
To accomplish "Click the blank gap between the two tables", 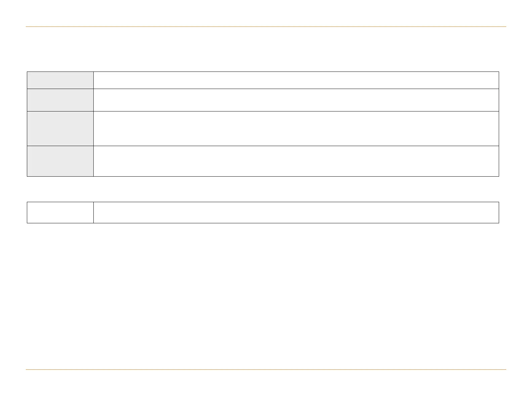I will [263, 189].
